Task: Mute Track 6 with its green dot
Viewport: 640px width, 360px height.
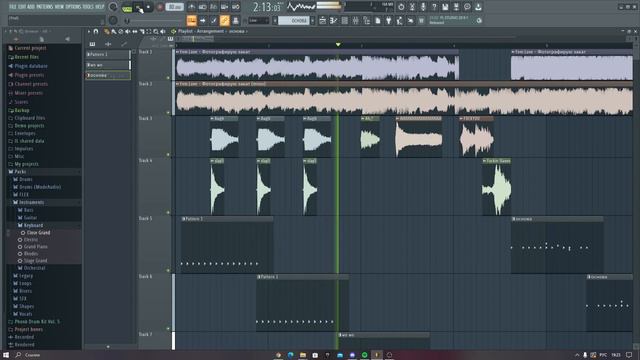Action: (x=168, y=329)
